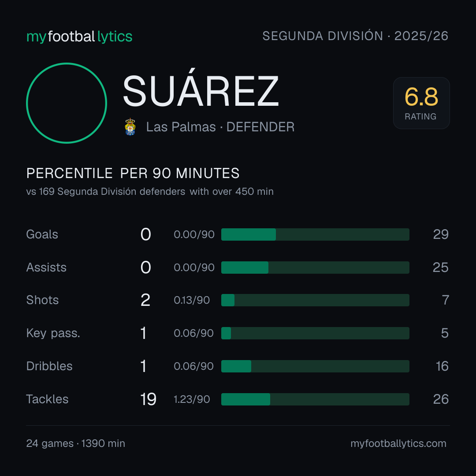This screenshot has width=476, height=476.
Task: Click the Dribbles percentile bar
Action: coord(315,366)
